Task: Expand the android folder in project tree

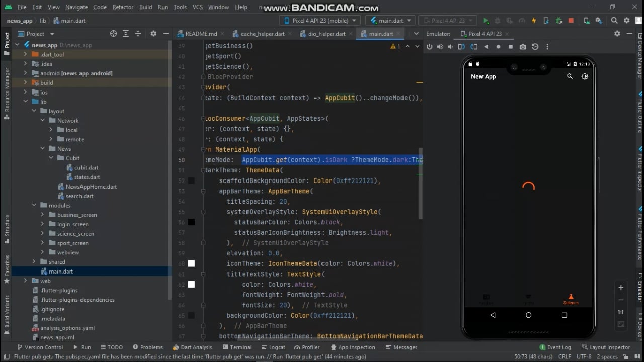Action: click(26, 73)
